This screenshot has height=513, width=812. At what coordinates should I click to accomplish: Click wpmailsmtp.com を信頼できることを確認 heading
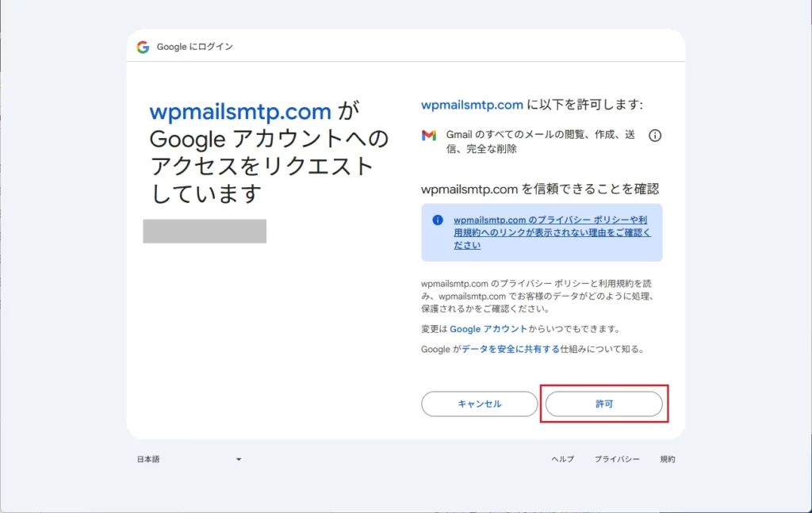pos(540,189)
